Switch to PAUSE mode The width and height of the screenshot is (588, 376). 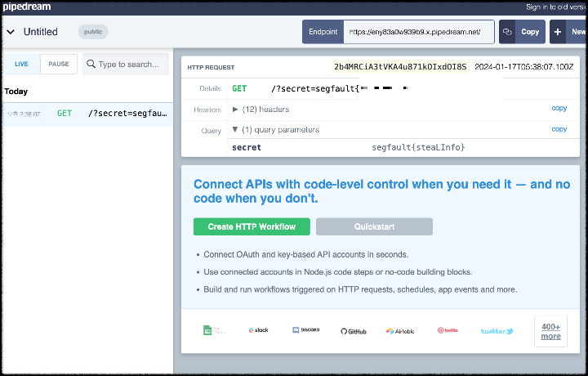coord(59,65)
